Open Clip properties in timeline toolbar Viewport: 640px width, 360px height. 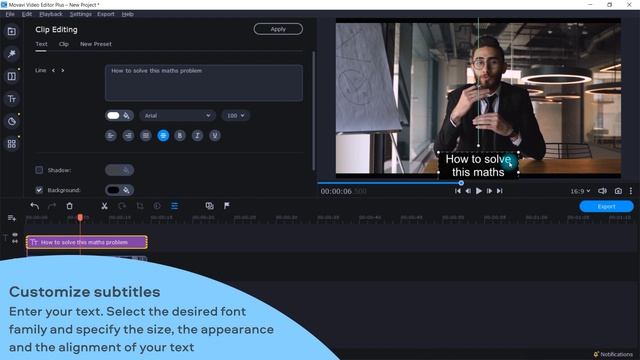(175, 206)
